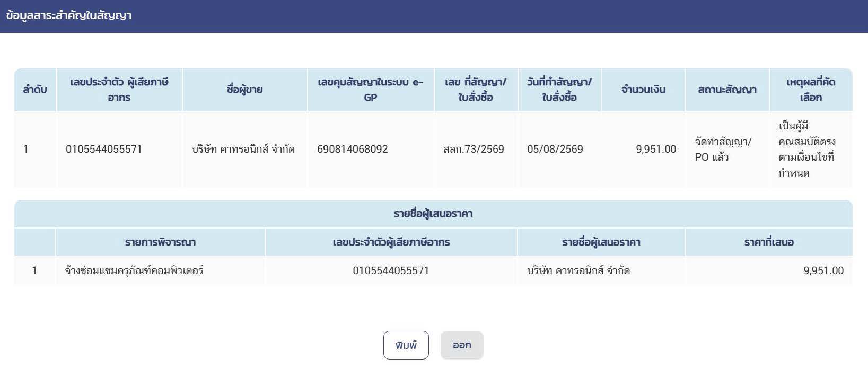Click the จ้างซ่อมแซมครุภัณฑ์คอมพิวเตอร์ item
Screen dimensions: 868x385
[x=134, y=271]
